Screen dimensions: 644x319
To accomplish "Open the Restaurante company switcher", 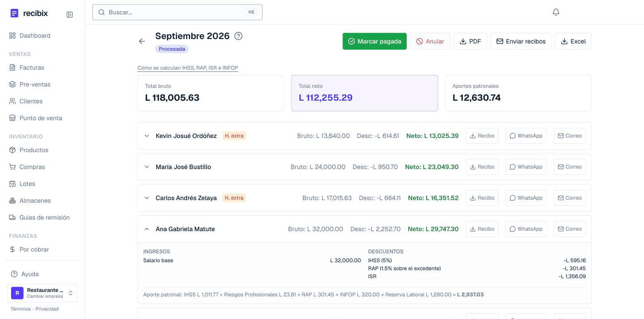I will pyautogui.click(x=43, y=293).
